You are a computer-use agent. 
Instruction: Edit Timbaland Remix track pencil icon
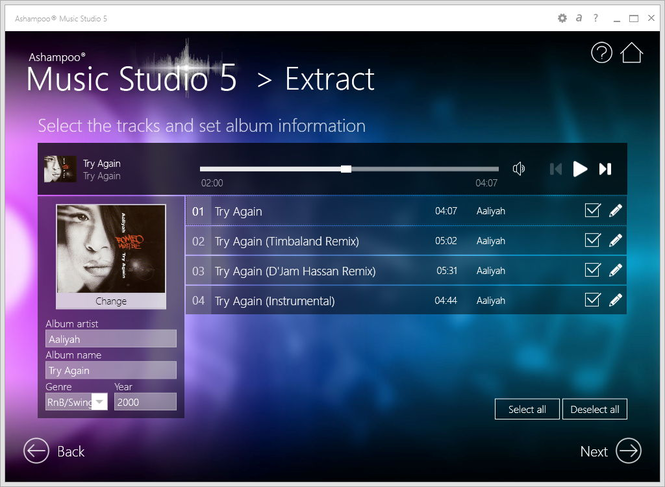pos(615,240)
